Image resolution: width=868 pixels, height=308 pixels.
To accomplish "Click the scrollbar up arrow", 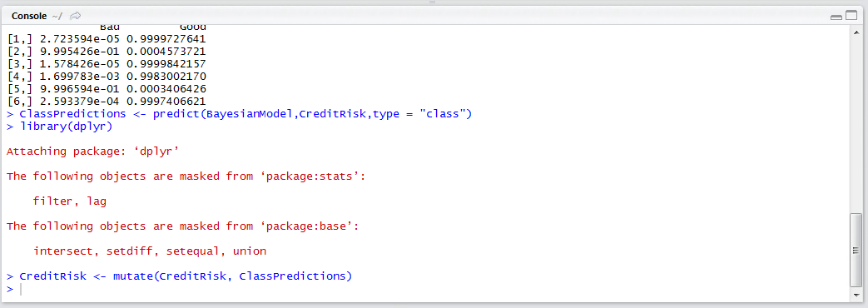I will (856, 32).
